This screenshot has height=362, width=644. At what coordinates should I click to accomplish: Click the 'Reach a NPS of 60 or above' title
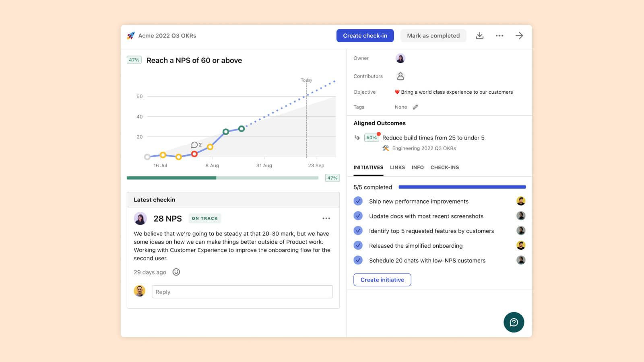(194, 60)
